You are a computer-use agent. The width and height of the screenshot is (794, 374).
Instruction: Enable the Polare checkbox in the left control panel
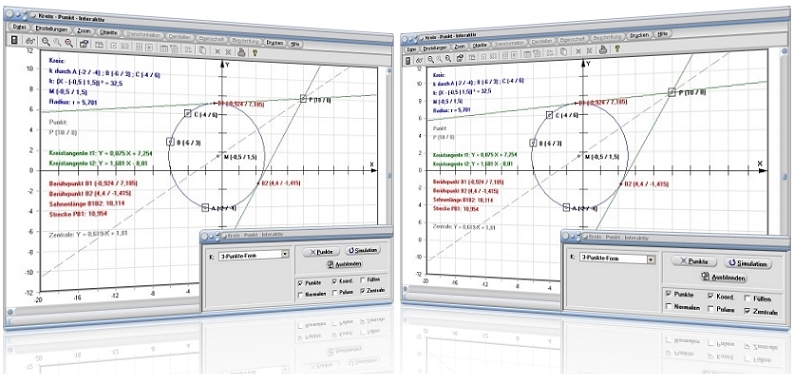coord(334,292)
